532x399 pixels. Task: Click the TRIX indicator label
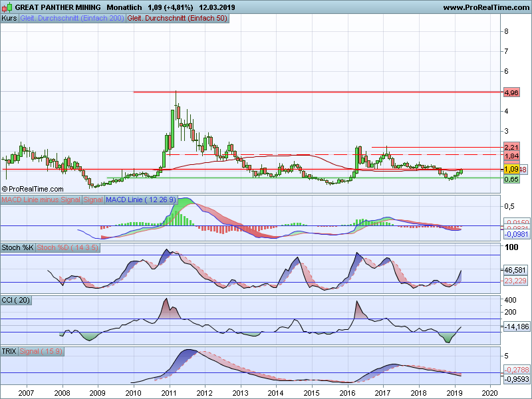pos(10,351)
